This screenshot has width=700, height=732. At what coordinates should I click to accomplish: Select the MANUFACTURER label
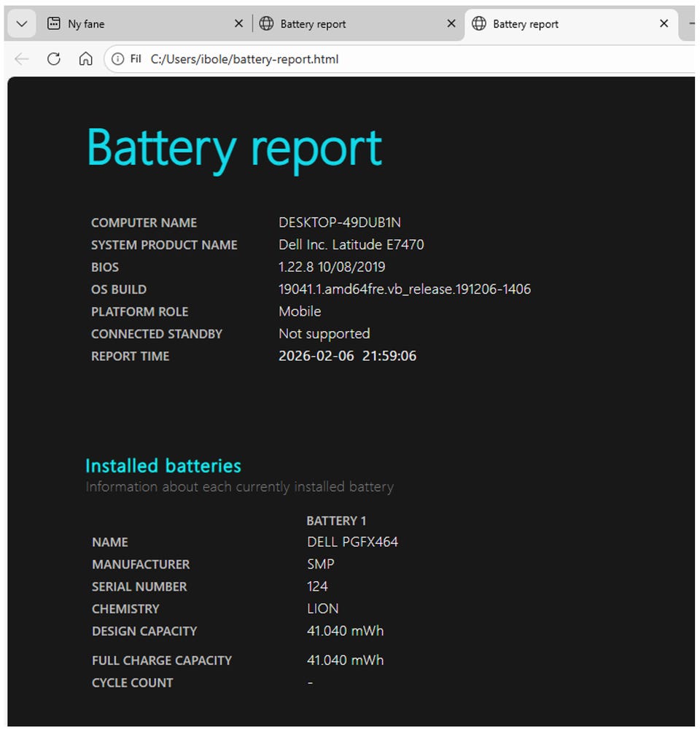141,565
